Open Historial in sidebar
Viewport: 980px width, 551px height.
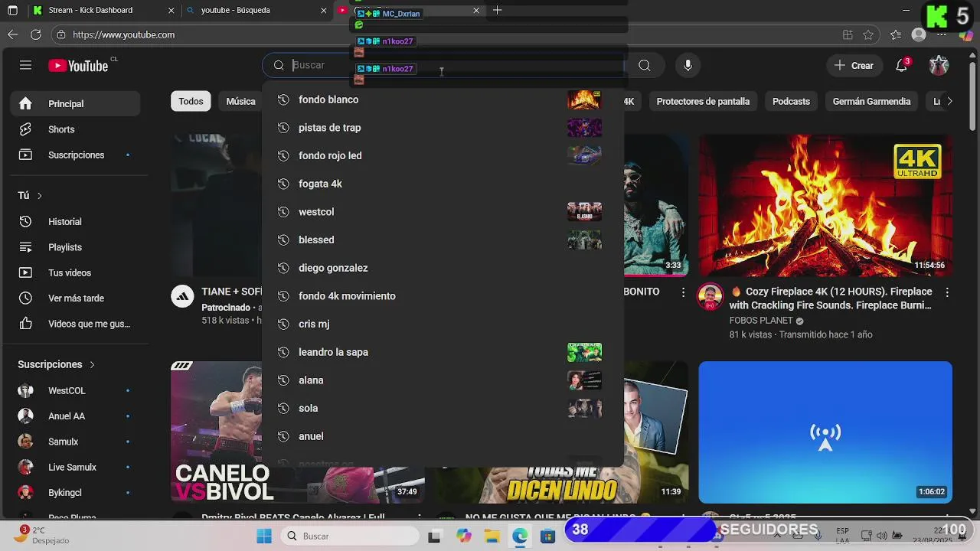tap(75, 221)
